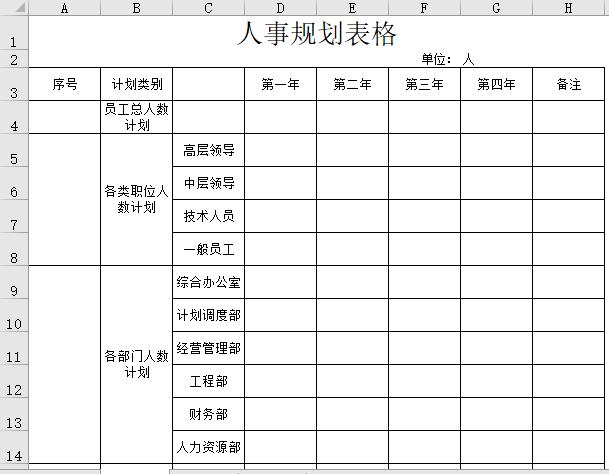This screenshot has width=609, height=474.
Task: Select the 序号 header cell
Action: (65, 85)
